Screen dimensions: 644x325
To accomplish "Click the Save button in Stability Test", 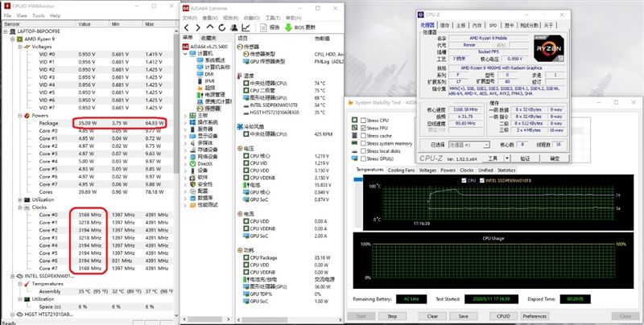I will tap(464, 316).
